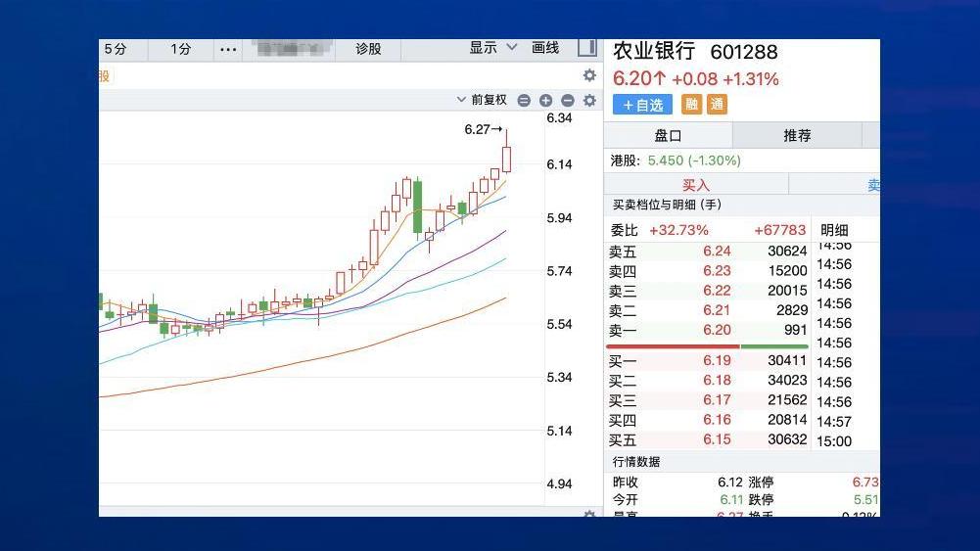Click the 今开 6.11 value

(730, 500)
